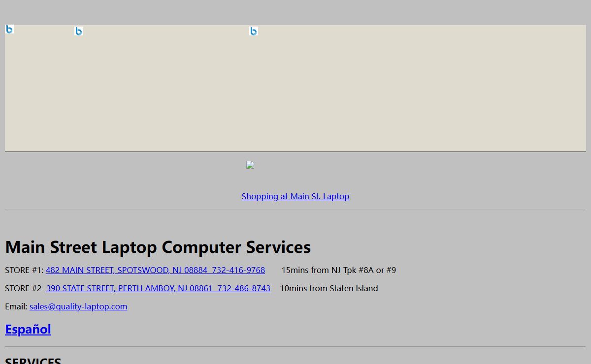Screen dimensions: 591x364
Task: Open the 390 State Street Perth Amboy link
Action: pos(158,288)
